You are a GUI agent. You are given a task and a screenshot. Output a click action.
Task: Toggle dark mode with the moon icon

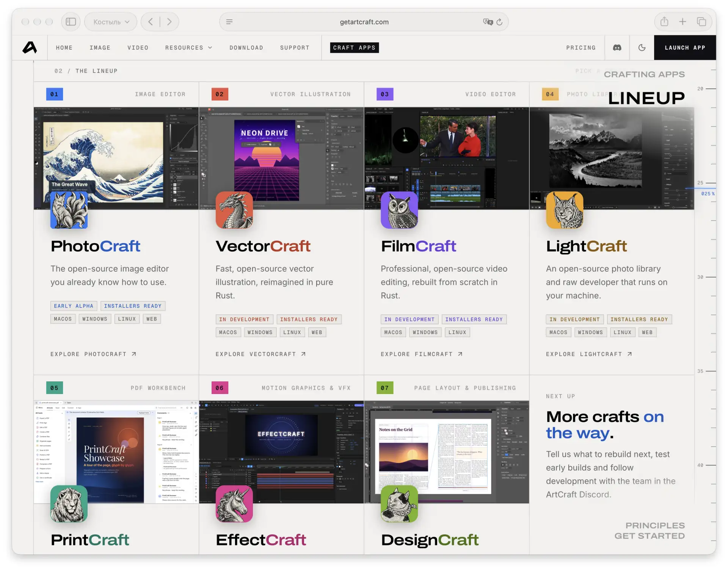642,47
